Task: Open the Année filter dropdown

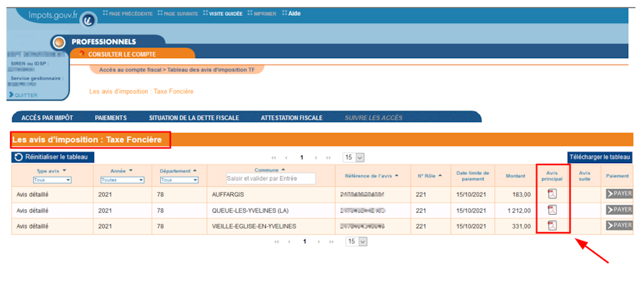Action: coord(122,180)
